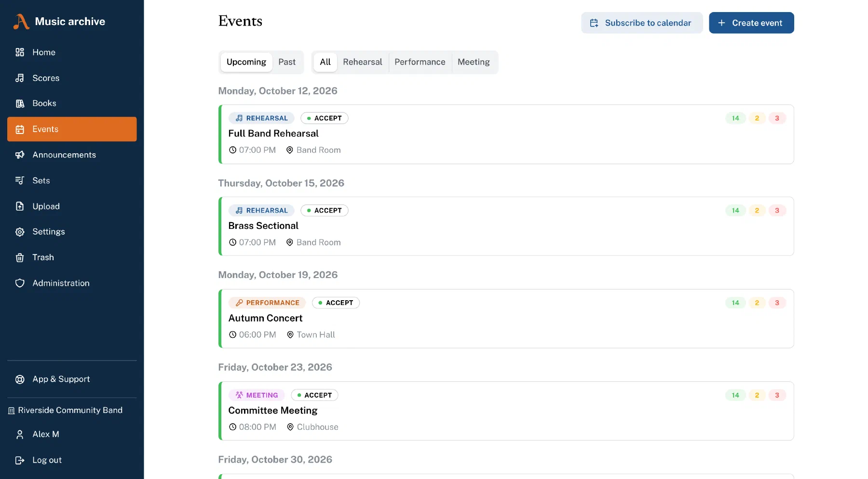This screenshot has height=479, width=868.
Task: Switch to the Upcoming events view
Action: pyautogui.click(x=246, y=62)
